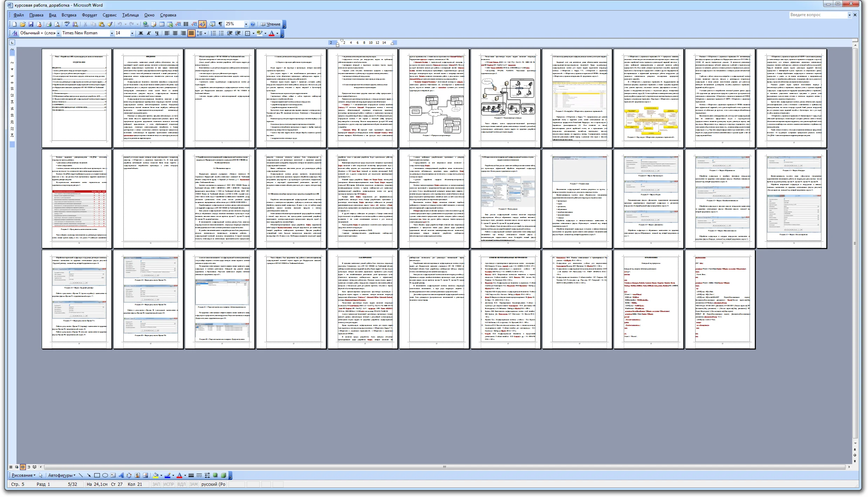The image size is (868, 497).
Task: Enable justify text alignment
Action: 191,33
